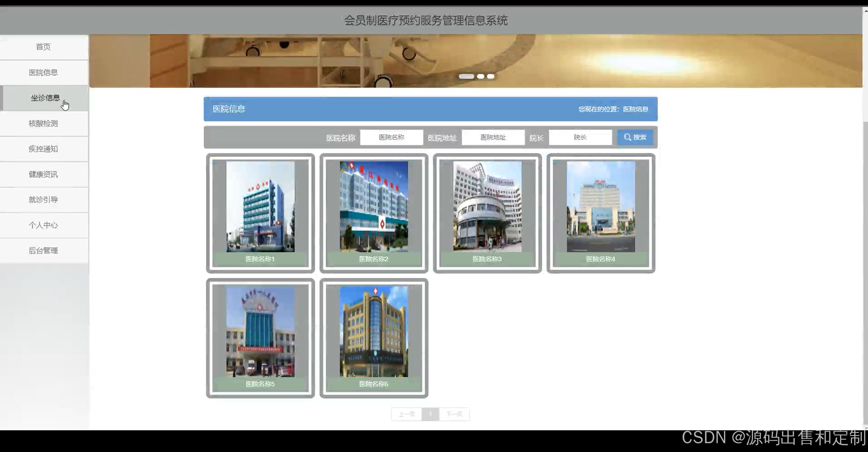The height and width of the screenshot is (452, 868).
Task: Navigate to 健康资讯
Action: tap(43, 174)
